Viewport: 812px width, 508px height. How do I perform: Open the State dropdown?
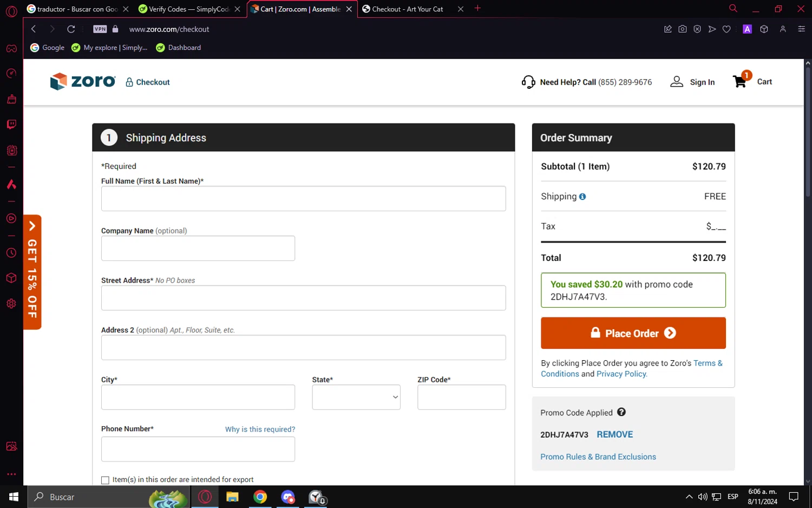coord(356,397)
